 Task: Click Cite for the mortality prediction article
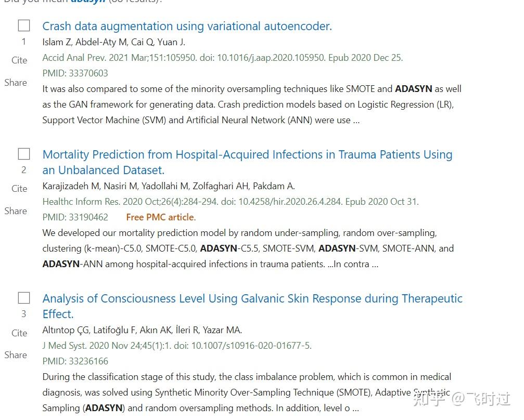click(19, 189)
